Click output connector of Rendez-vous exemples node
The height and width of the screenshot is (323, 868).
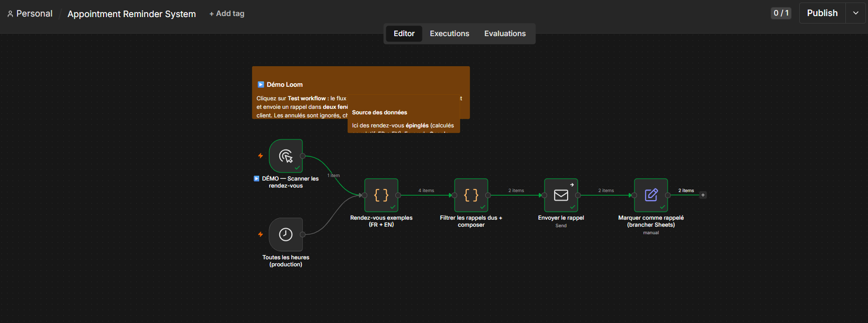pos(398,195)
